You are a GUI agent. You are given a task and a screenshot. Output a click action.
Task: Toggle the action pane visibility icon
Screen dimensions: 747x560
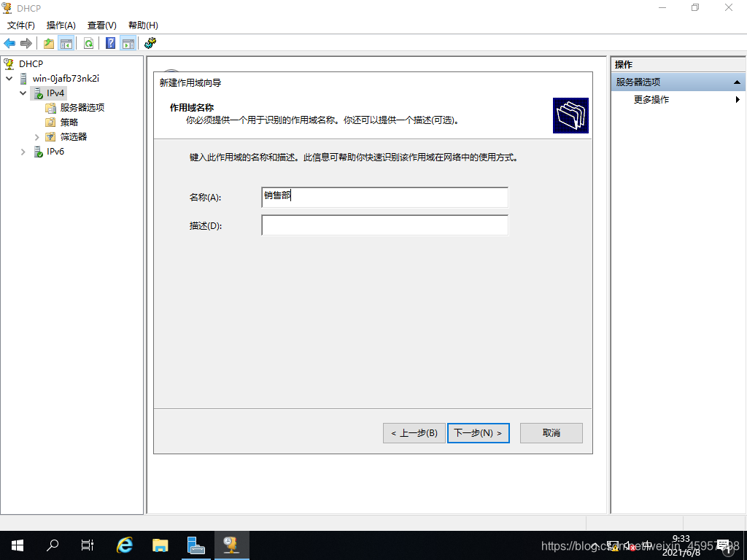click(x=128, y=43)
